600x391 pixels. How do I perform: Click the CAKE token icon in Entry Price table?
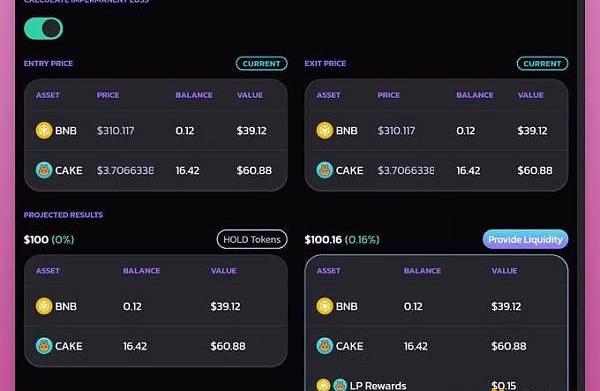pos(44,170)
